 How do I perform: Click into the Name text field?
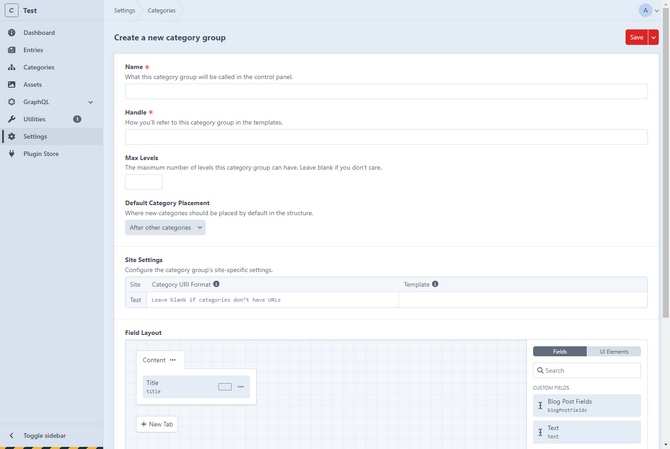pyautogui.click(x=386, y=91)
